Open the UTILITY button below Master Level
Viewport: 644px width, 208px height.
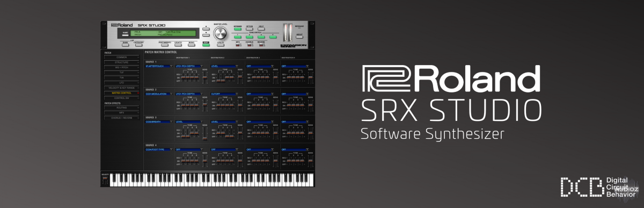click(x=221, y=45)
